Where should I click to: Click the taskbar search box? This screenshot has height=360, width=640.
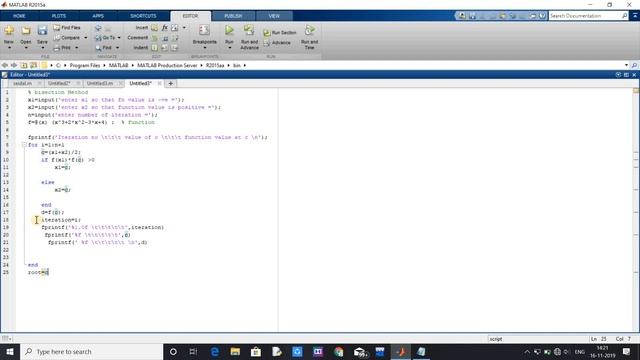coord(91,351)
